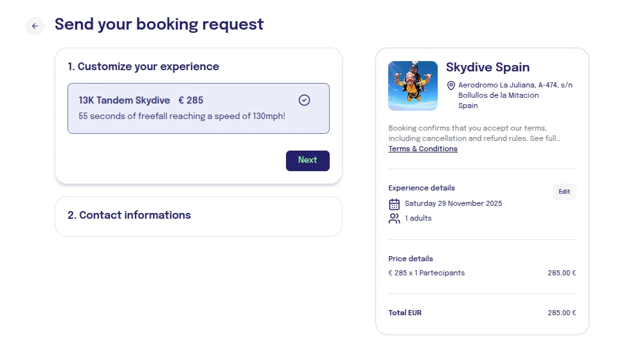Viewport: 644px width, 359px height.
Task: Click the location pin icon
Action: pos(451,86)
